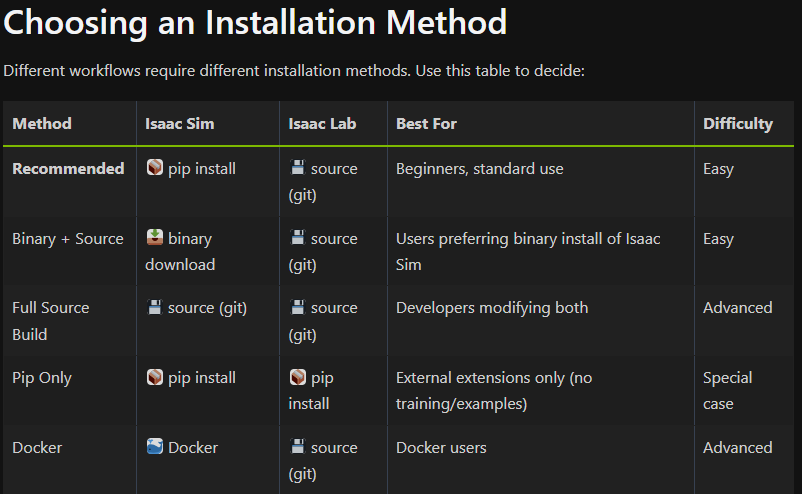Click the 'Developers modifying both' cell
Screen dimensions: 802x494
point(492,308)
